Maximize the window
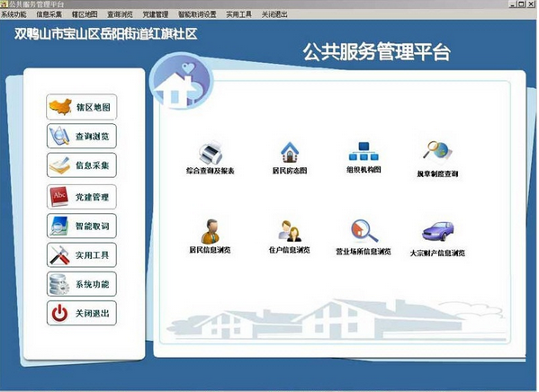 [522, 4]
